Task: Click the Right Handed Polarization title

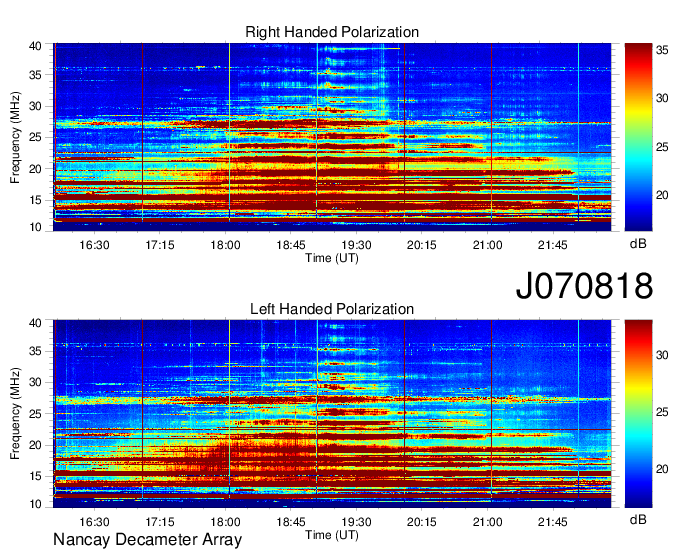Action: [332, 32]
